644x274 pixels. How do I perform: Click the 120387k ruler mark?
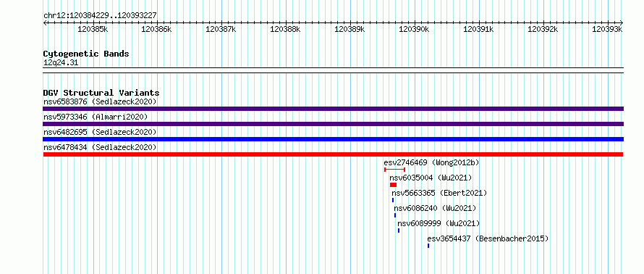221,29
